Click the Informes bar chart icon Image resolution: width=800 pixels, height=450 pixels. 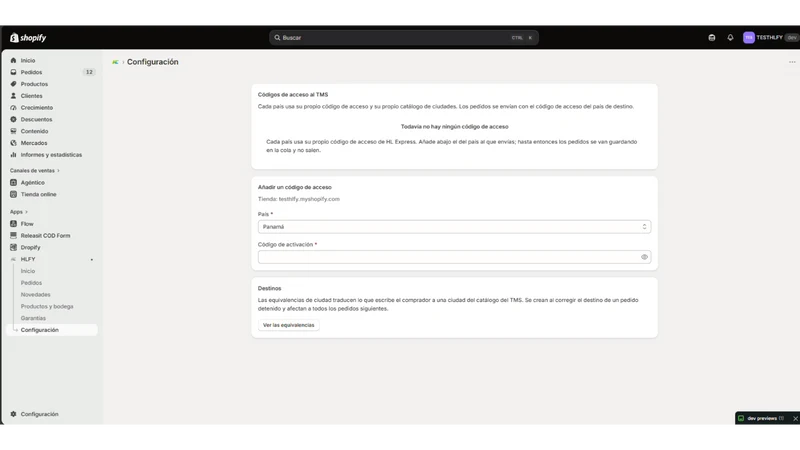click(x=13, y=155)
